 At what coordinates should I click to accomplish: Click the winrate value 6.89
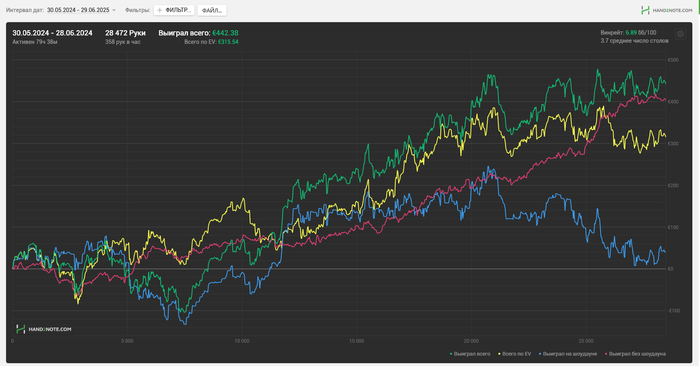(631, 33)
